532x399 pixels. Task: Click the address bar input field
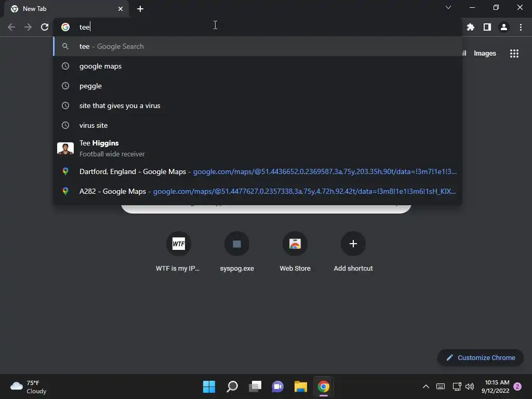258,27
